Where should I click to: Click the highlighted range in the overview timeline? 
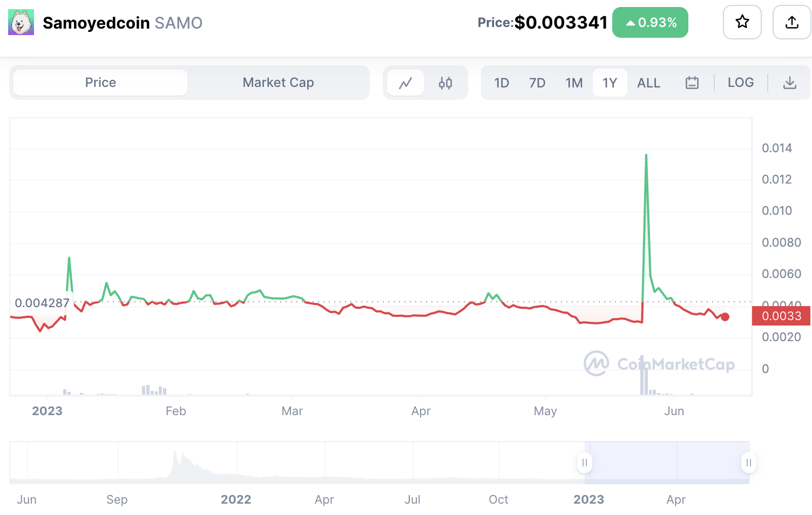(667, 463)
